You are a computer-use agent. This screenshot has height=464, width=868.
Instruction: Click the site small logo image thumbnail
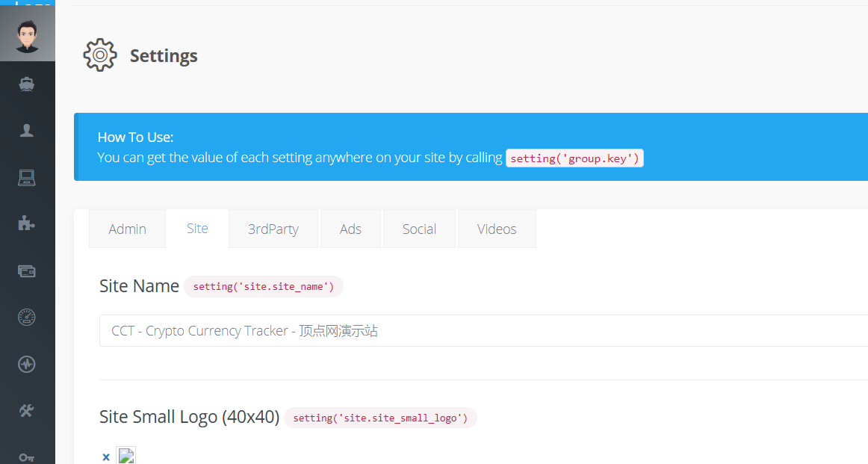point(125,456)
